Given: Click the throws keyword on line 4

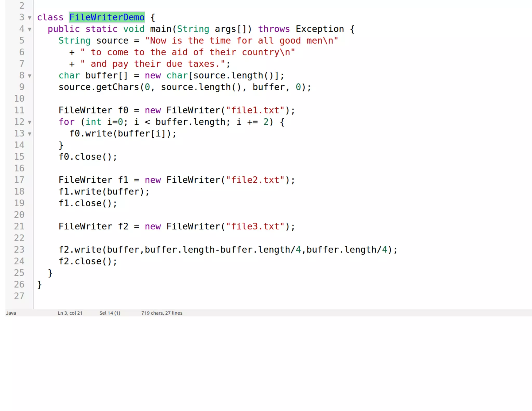Looking at the screenshot, I should point(274,29).
